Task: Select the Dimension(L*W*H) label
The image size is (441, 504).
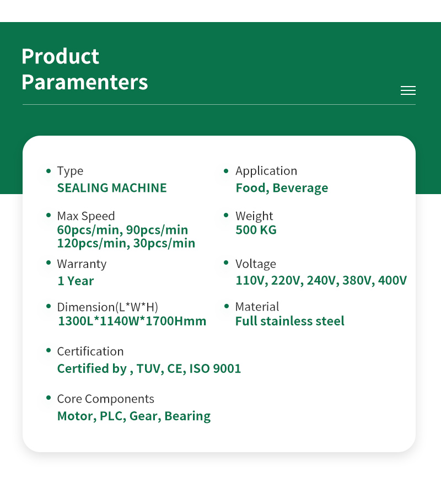Action: 107,307
